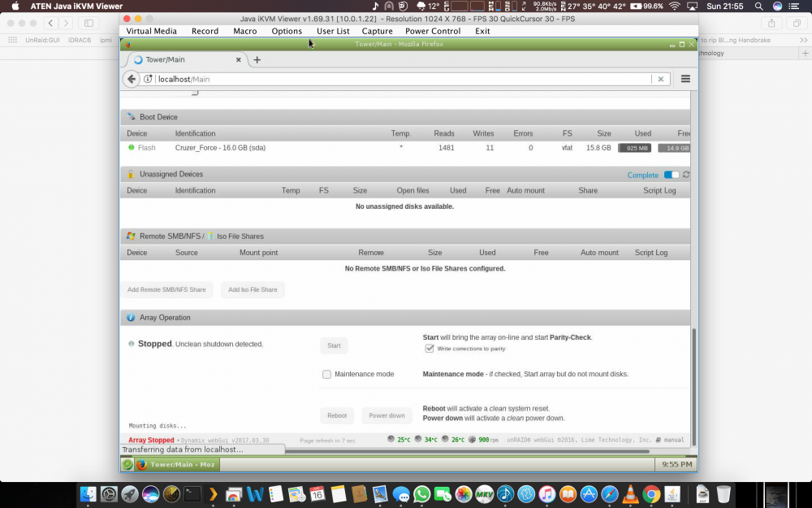Screen dimensions: 812x508
Task: Click the Firefox page vertical scrollbar
Action: click(x=694, y=386)
